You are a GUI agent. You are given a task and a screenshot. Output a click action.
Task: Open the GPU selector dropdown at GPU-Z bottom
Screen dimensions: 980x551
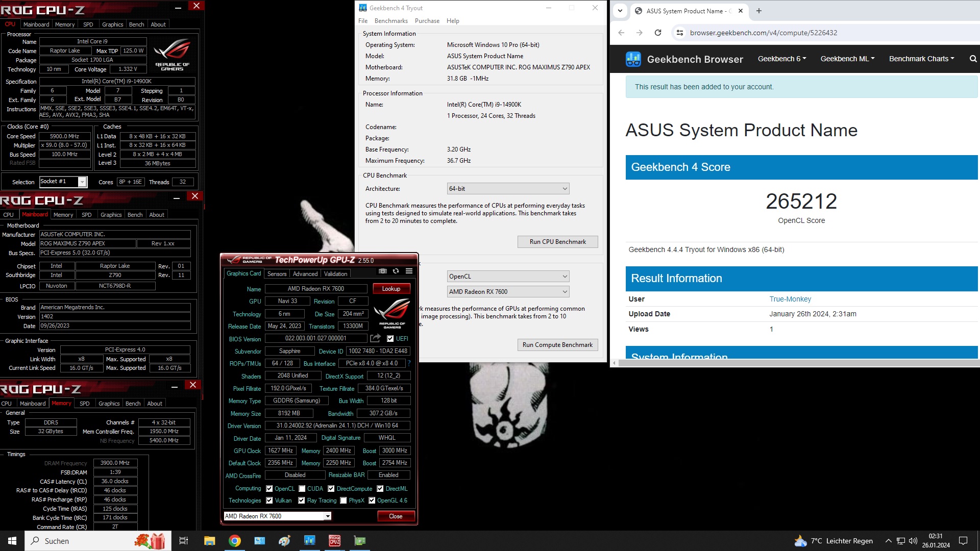click(x=278, y=516)
